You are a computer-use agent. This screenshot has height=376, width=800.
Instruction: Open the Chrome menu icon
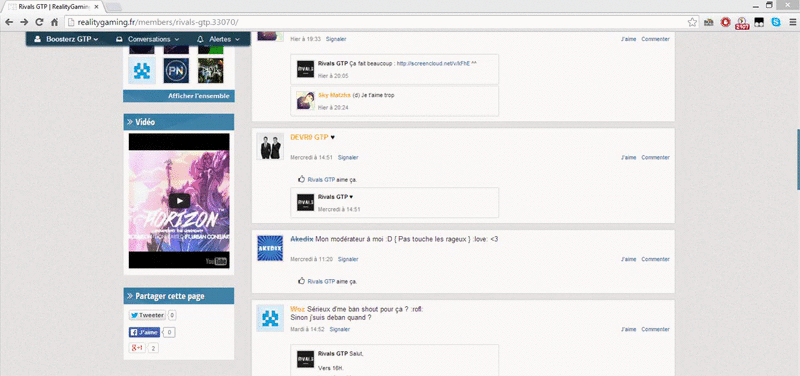point(792,22)
